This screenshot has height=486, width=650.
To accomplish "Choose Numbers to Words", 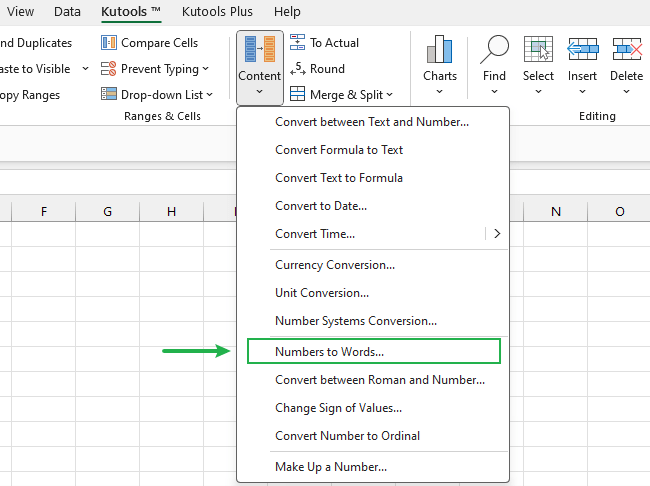I will pyautogui.click(x=374, y=351).
